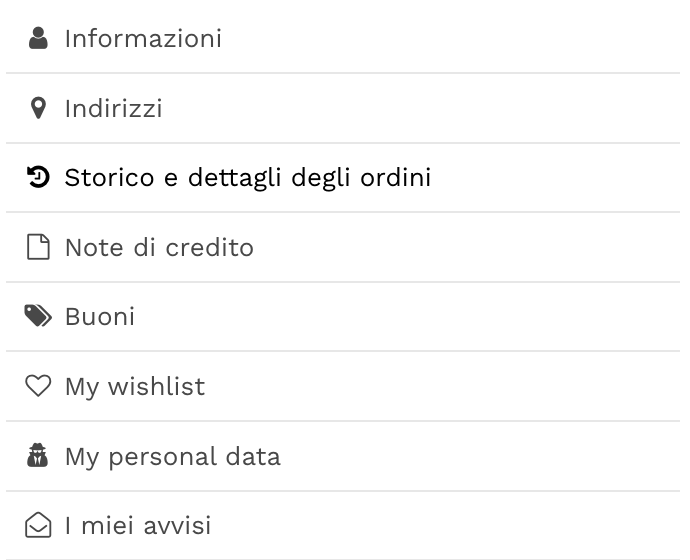Click empty area of My wishlist row
Screen dimensions: 690x560
pos(450,386)
